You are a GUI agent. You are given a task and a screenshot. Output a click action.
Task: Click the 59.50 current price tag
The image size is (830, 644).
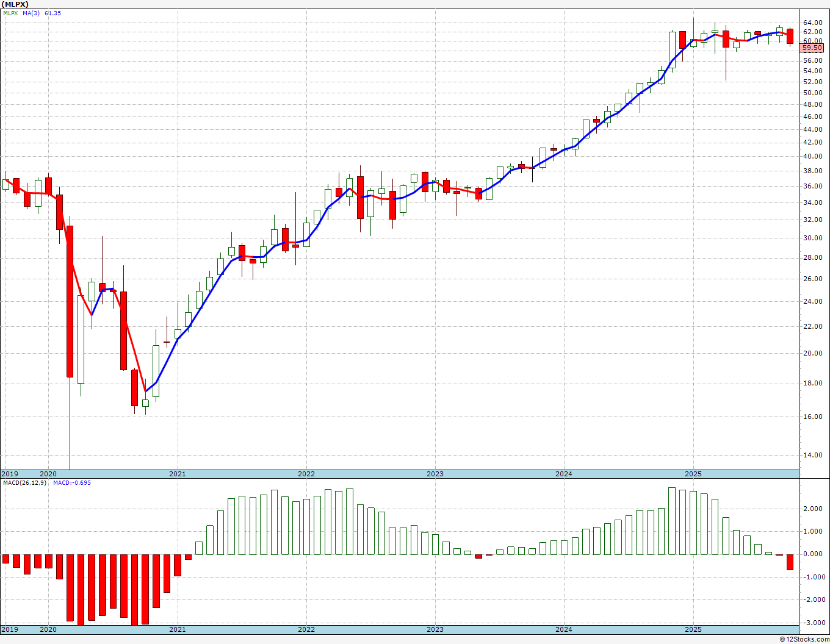click(812, 48)
